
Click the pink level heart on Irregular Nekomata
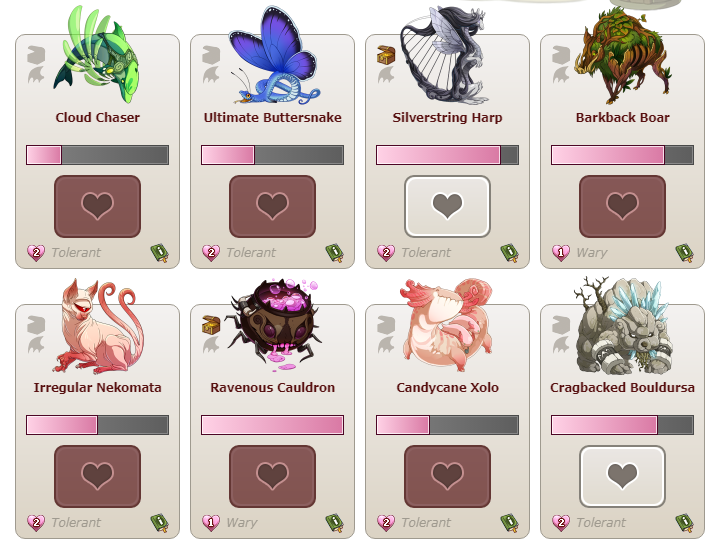pyautogui.click(x=36, y=522)
